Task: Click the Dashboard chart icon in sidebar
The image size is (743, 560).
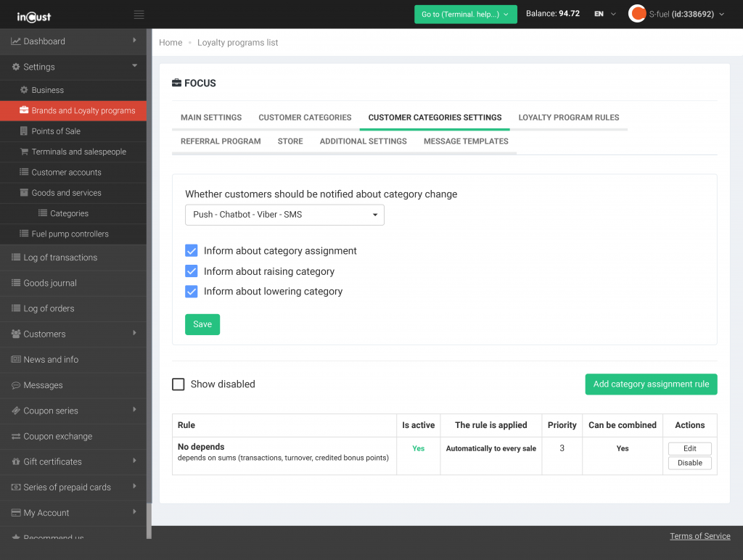Action: [15, 41]
